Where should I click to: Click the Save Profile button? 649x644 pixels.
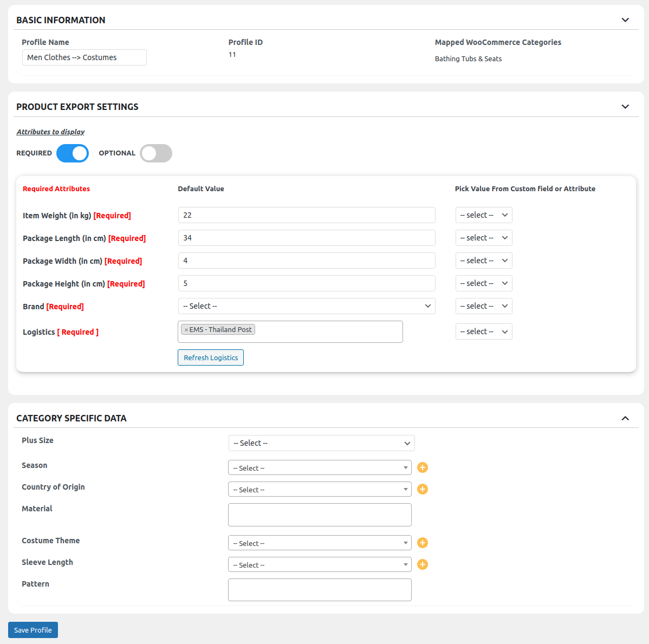33,629
